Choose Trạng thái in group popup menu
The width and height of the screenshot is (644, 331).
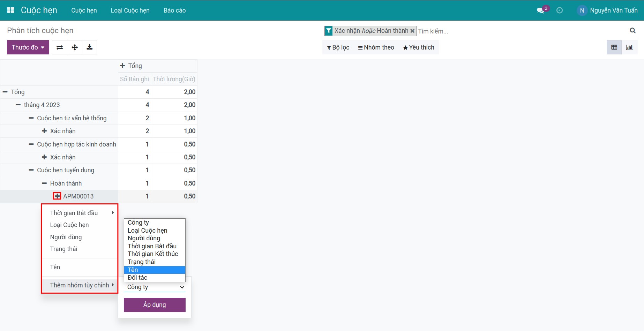click(x=80, y=249)
